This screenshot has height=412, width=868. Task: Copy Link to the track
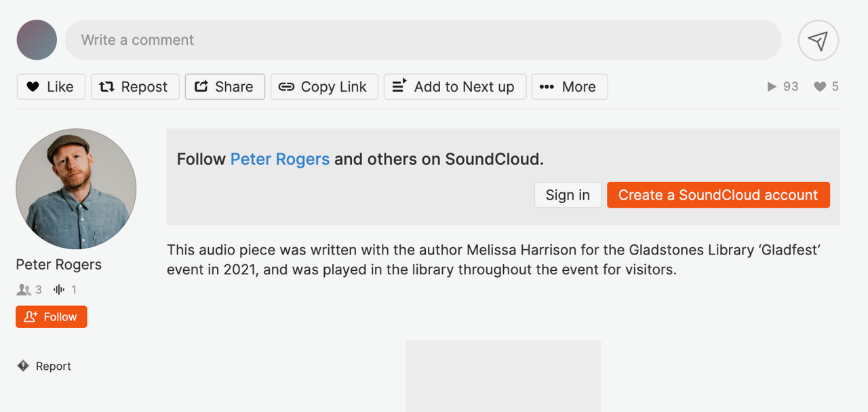pyautogui.click(x=324, y=87)
